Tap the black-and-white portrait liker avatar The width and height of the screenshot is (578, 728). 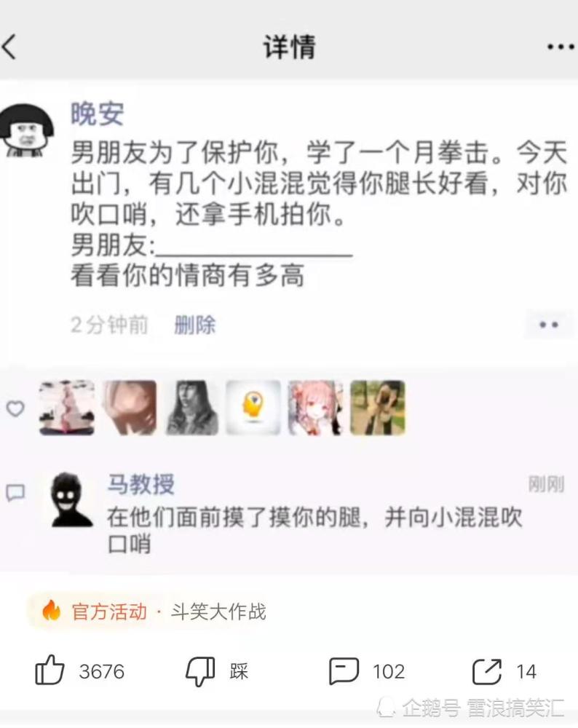pos(192,408)
